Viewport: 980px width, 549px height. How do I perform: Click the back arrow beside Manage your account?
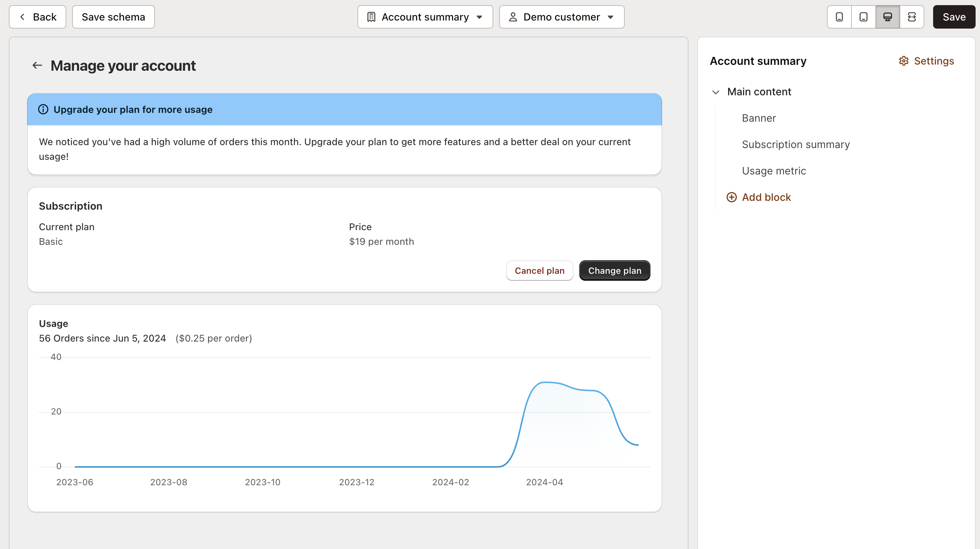pos(37,66)
